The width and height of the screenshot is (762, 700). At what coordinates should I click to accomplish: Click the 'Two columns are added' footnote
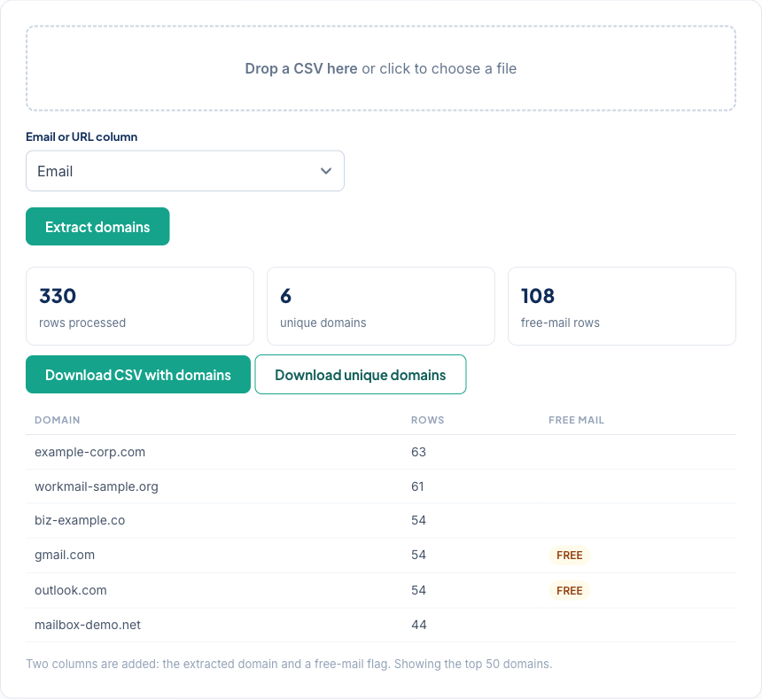tap(289, 664)
